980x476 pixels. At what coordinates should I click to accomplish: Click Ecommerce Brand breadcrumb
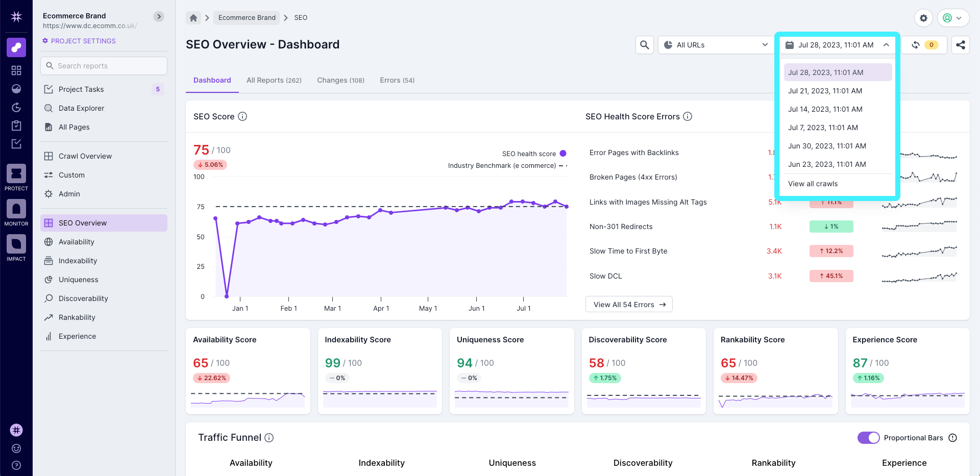click(x=247, y=18)
